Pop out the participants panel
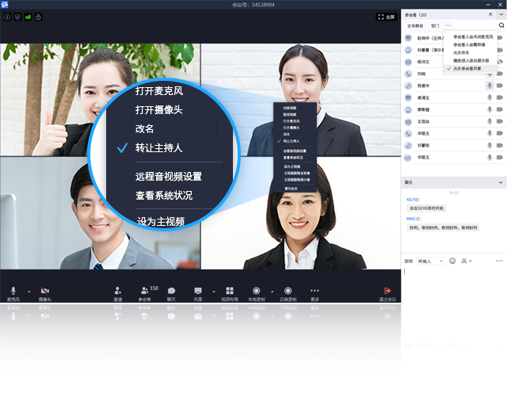This screenshot has width=507, height=420. (491, 14)
